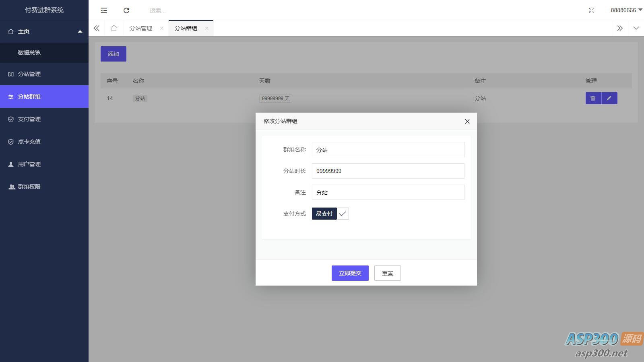Screen dimensions: 644x362
Task: Click the refresh icon in top bar
Action: [126, 10]
